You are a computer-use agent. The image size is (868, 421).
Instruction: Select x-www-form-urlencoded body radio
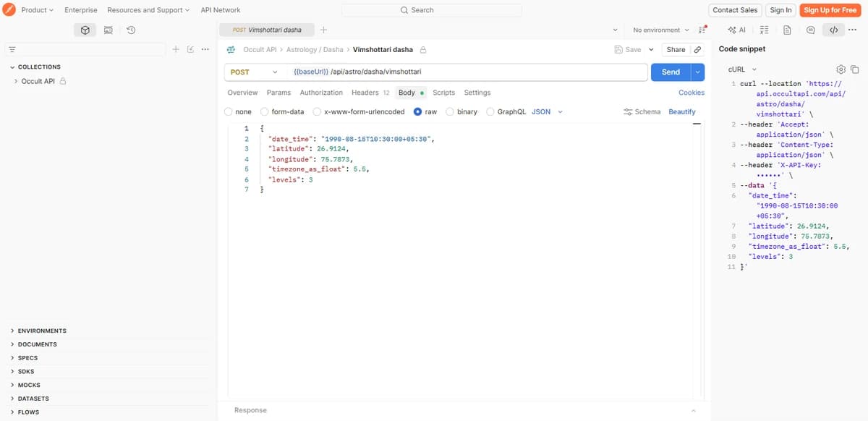317,112
